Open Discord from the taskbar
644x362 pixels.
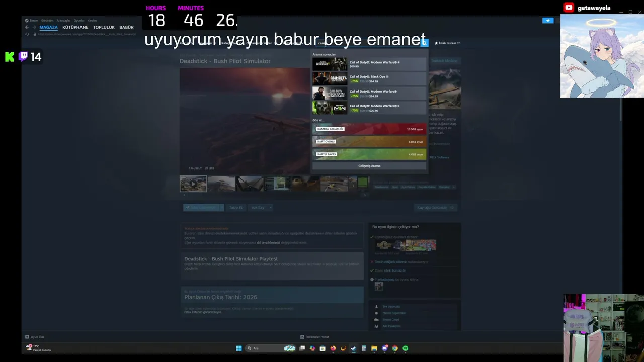click(385, 348)
